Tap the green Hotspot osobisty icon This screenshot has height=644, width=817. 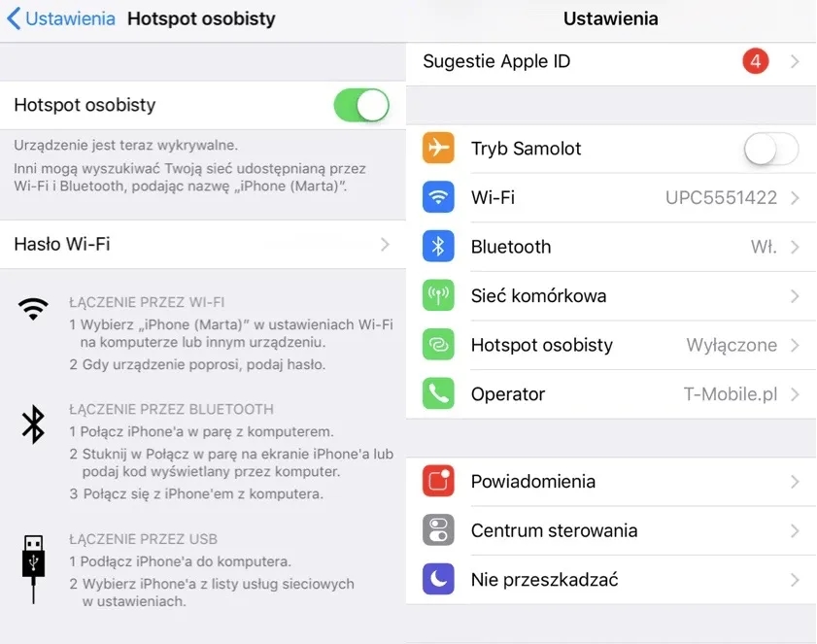[x=438, y=345]
